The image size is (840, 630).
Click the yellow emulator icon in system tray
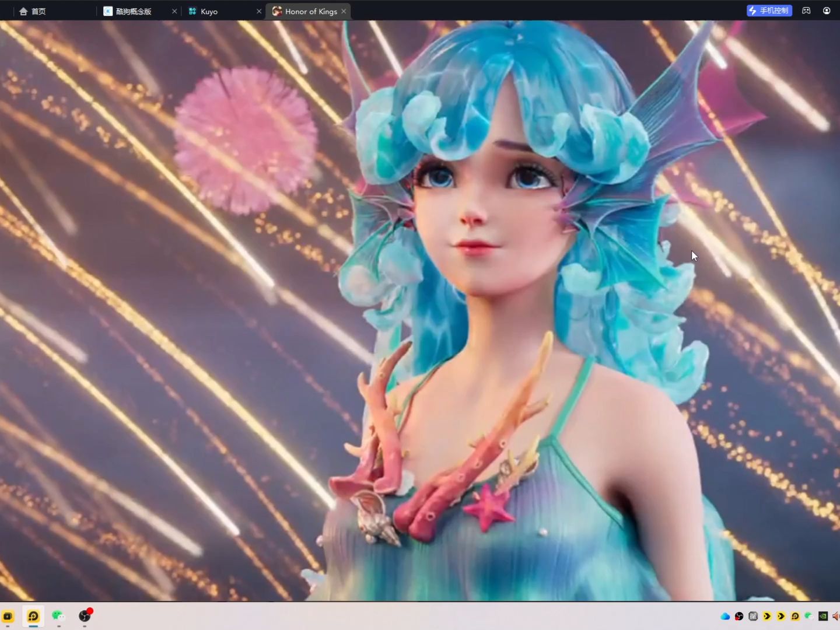tap(795, 616)
